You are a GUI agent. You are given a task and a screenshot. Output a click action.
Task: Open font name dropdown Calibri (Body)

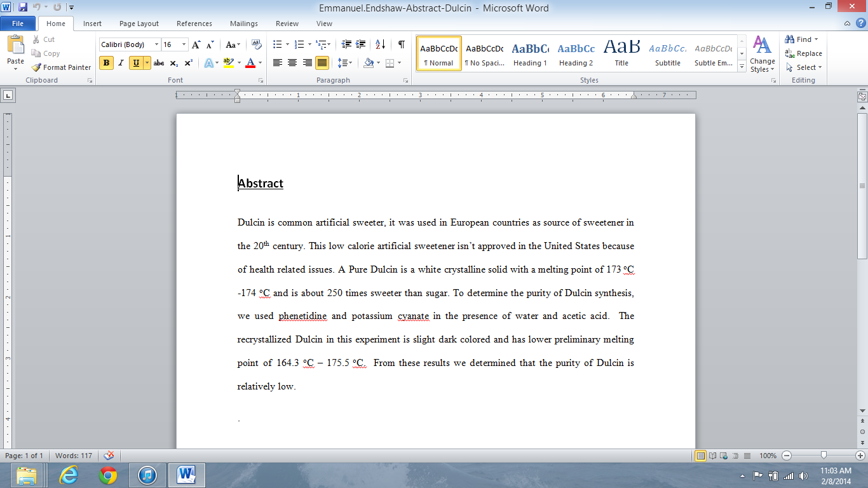(157, 44)
